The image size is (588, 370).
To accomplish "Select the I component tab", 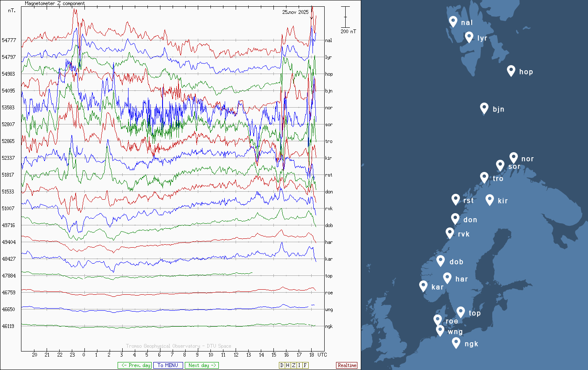I will pyautogui.click(x=299, y=365).
